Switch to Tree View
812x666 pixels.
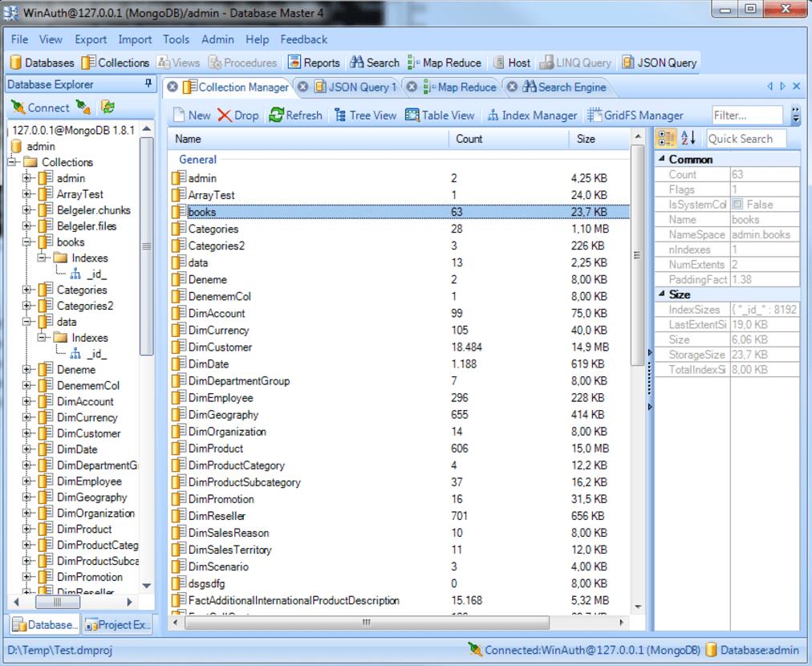point(366,115)
